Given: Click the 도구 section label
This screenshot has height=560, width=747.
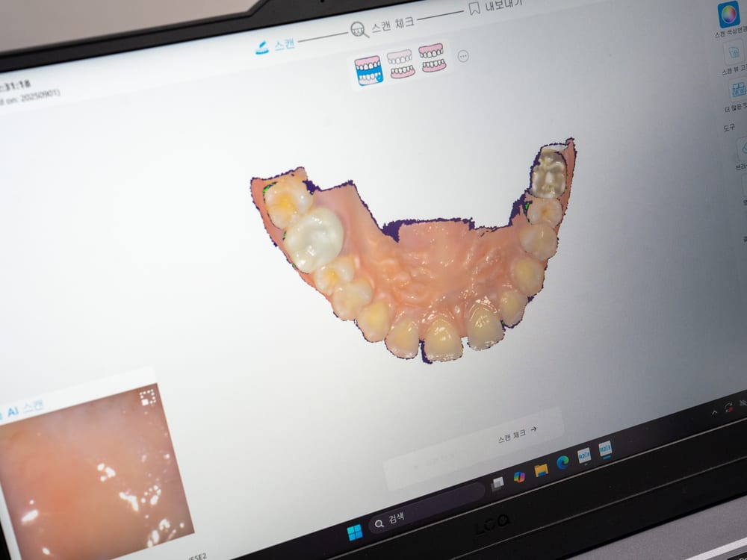Looking at the screenshot, I should [x=728, y=128].
